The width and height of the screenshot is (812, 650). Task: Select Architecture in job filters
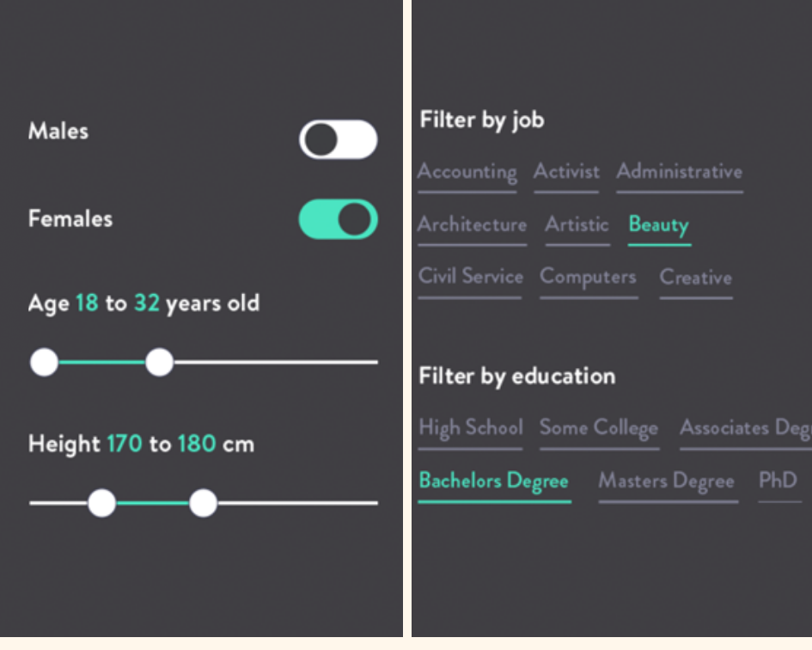tap(472, 224)
